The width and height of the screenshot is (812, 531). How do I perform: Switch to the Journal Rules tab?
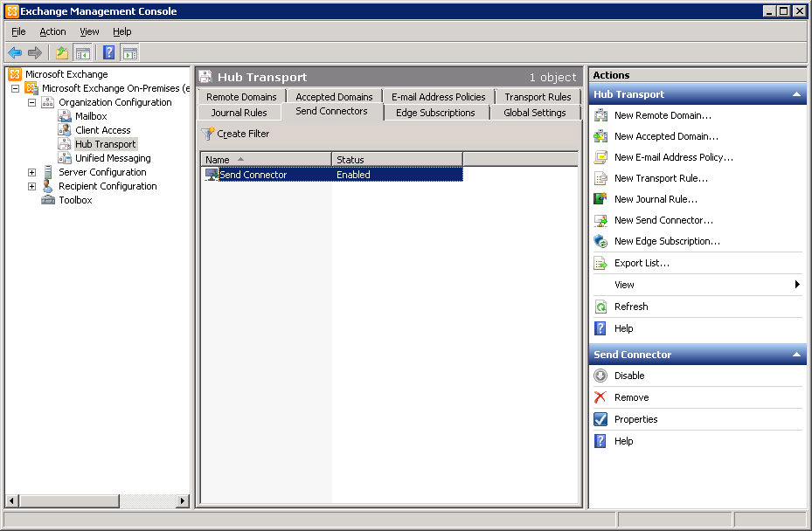click(x=239, y=113)
